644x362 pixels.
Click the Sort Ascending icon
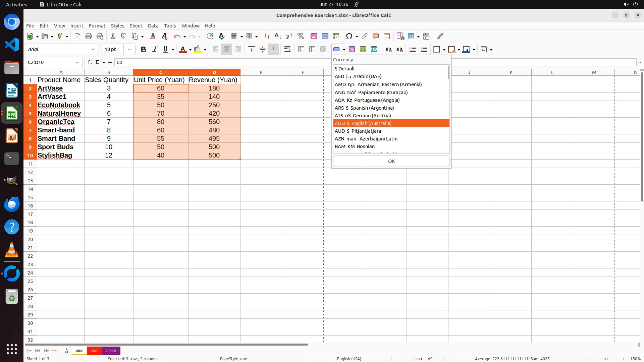[x=278, y=36]
